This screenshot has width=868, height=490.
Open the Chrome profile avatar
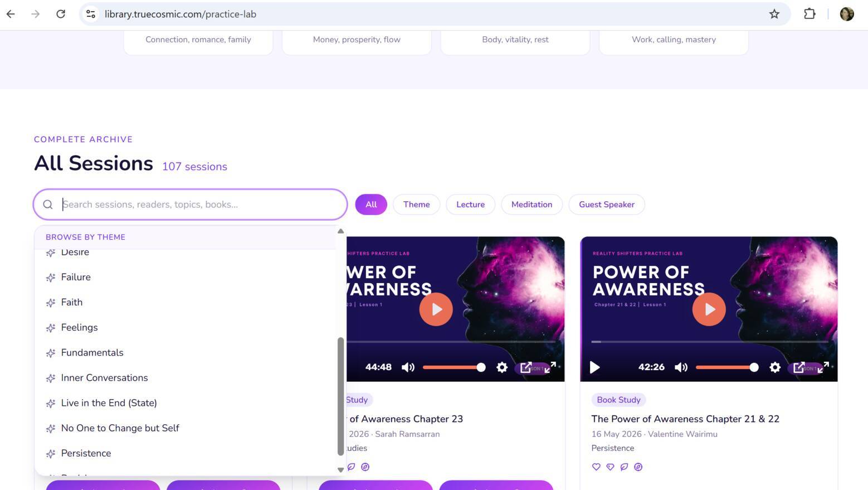[x=847, y=14]
